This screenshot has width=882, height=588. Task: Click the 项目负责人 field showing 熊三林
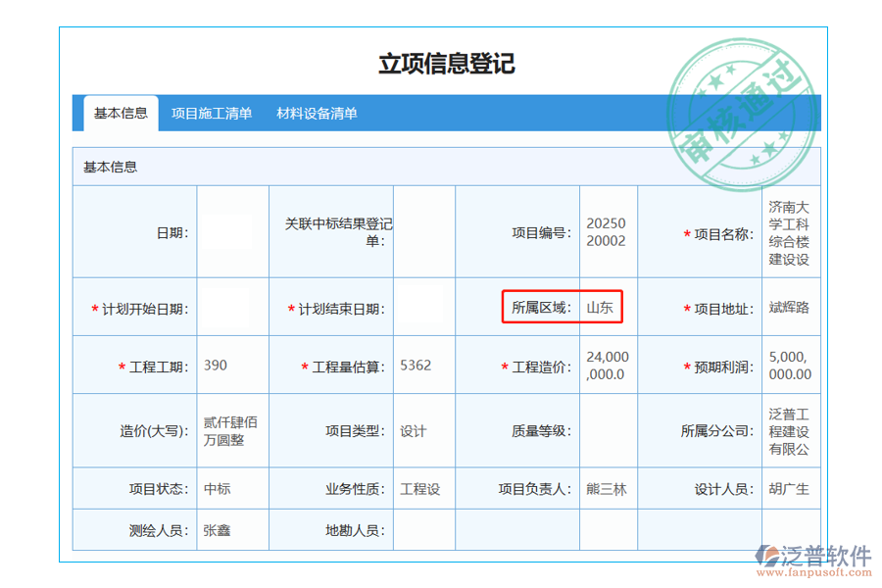(608, 488)
